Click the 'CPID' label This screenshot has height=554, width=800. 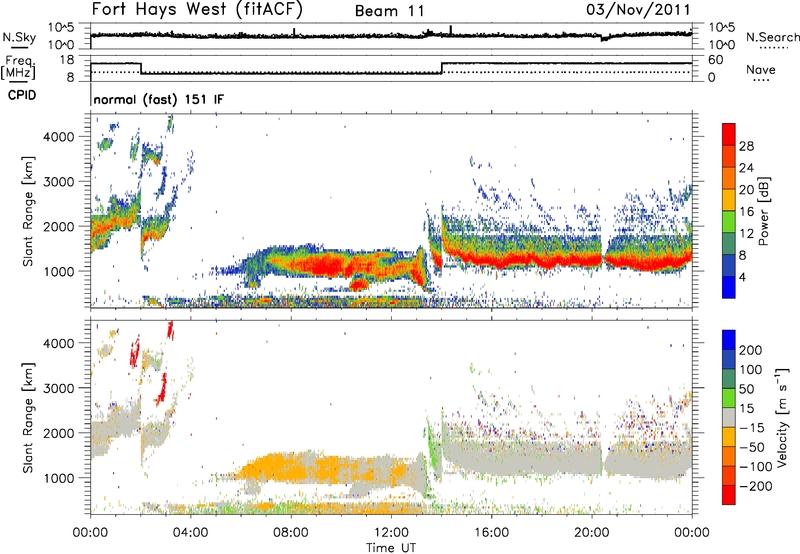(x=22, y=95)
